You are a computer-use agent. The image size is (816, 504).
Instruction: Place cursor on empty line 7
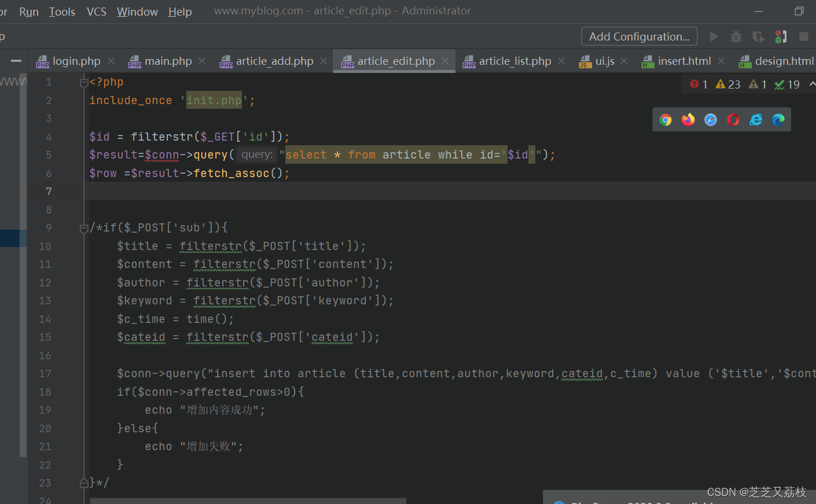[x=450, y=191]
